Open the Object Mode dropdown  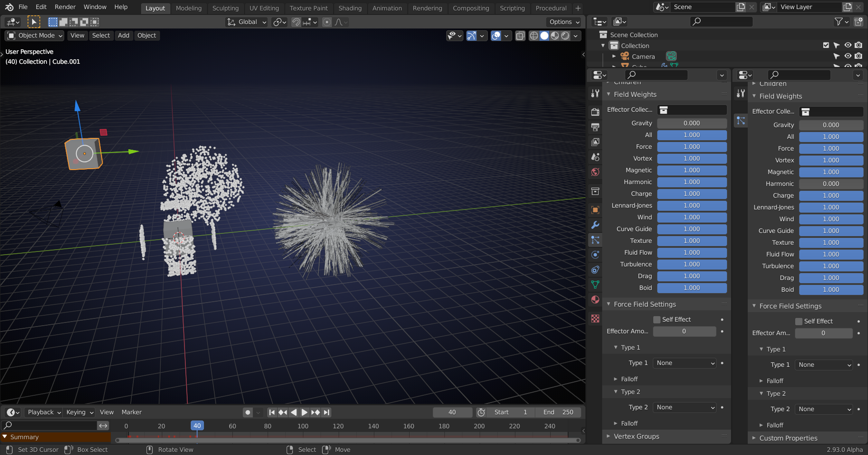35,36
